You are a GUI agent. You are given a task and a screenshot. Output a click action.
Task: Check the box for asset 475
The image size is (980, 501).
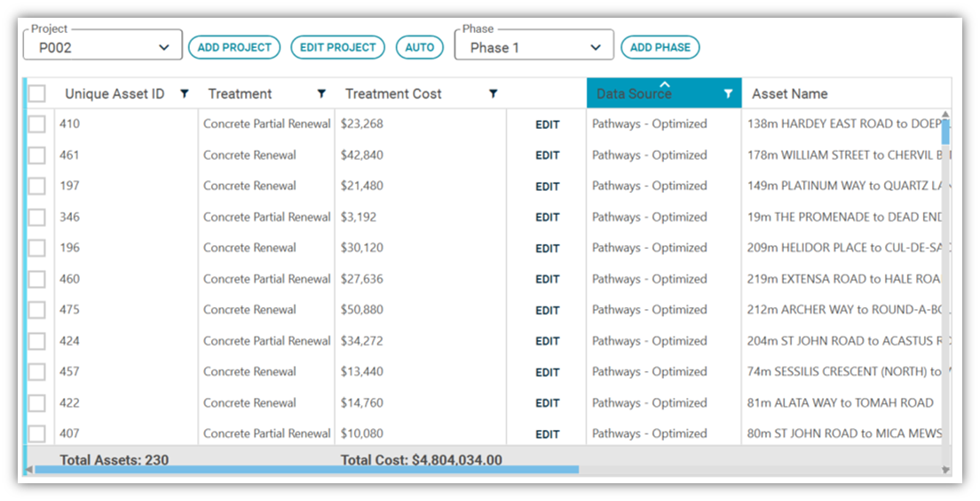(37, 310)
